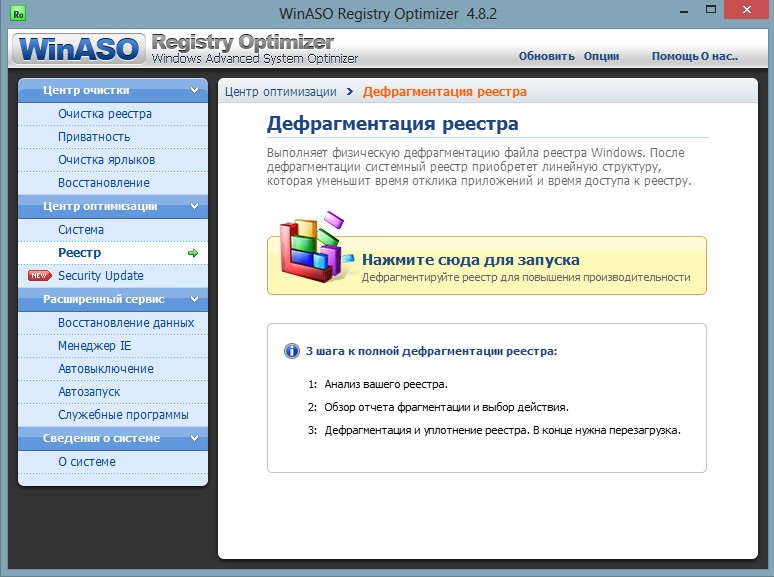Screen dimensions: 774x577
Task: Collapse the Сведения о системе section arrow
Action: [194, 438]
